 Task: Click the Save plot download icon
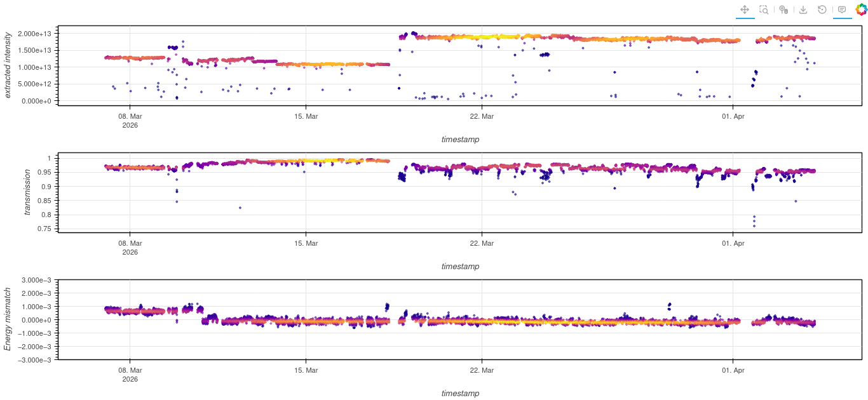pyautogui.click(x=803, y=10)
